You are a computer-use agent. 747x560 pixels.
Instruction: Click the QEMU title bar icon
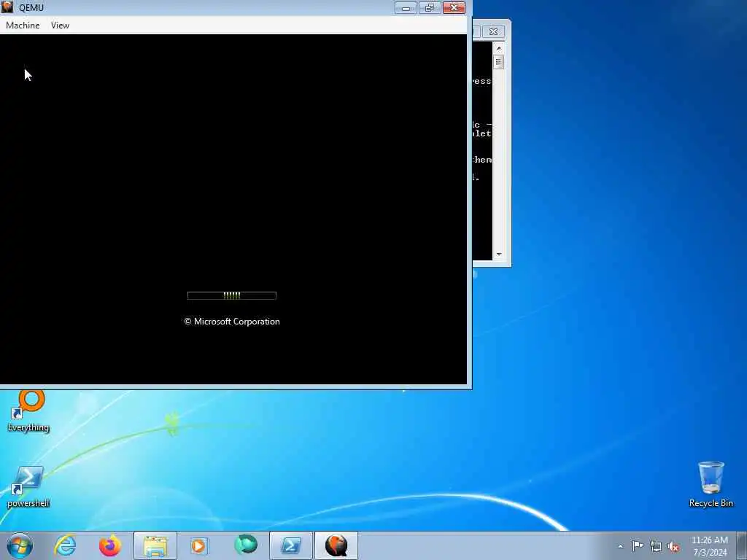(x=7, y=7)
